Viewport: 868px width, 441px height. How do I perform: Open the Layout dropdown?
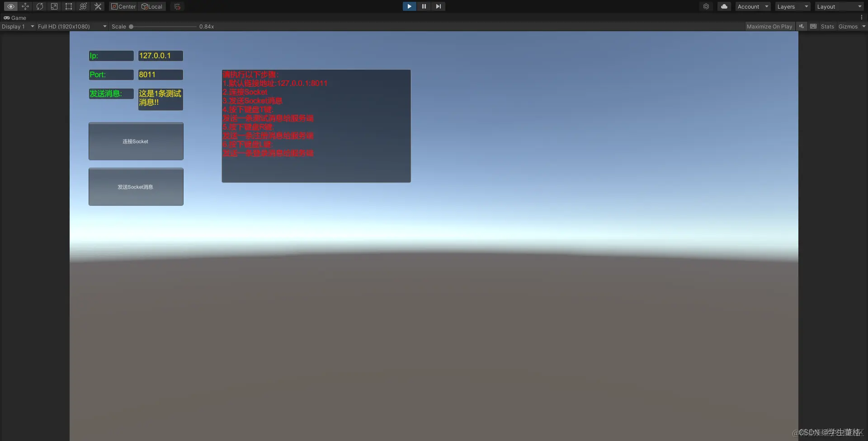coord(839,6)
